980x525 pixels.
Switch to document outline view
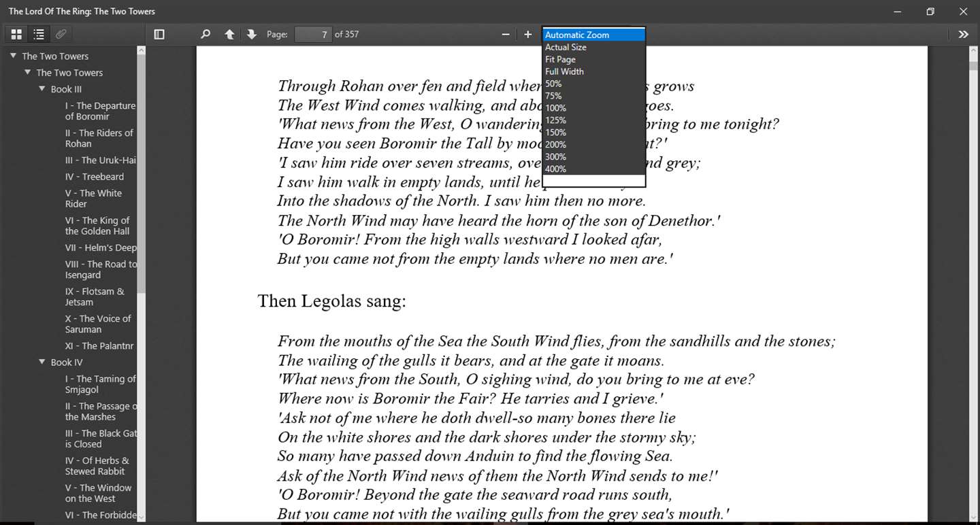[x=39, y=34]
